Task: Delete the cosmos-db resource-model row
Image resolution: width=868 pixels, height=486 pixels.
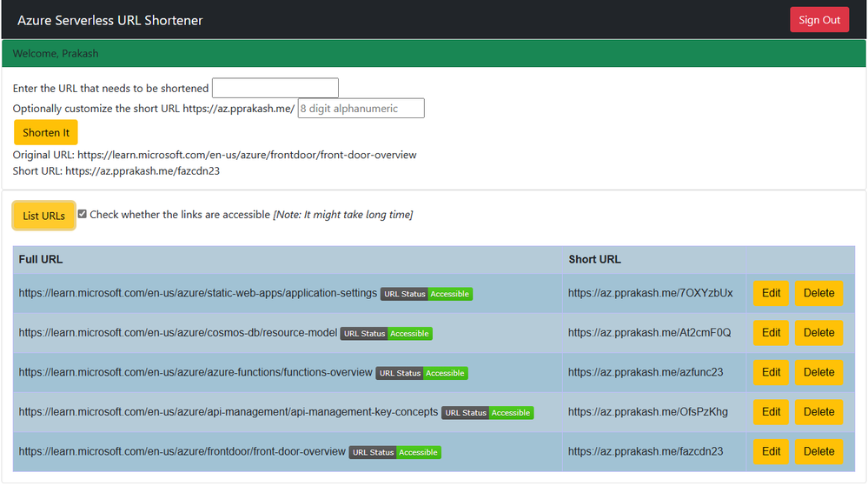Action: point(818,332)
